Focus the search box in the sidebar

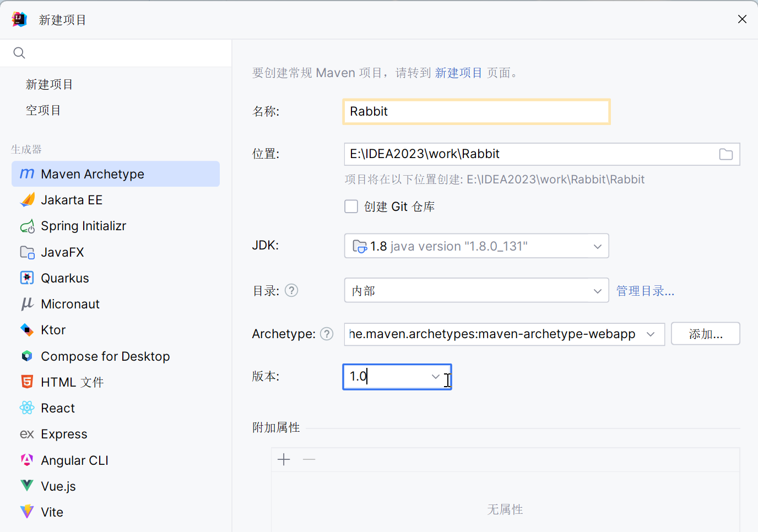tap(116, 53)
